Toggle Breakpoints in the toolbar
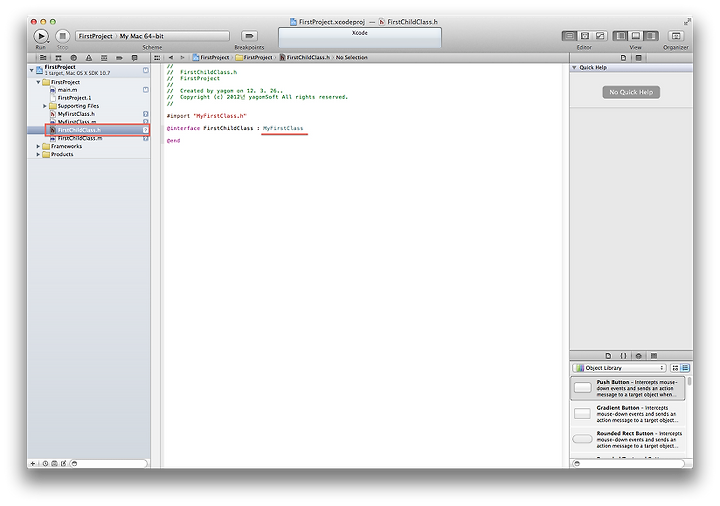The width and height of the screenshot is (720, 506). [x=249, y=36]
